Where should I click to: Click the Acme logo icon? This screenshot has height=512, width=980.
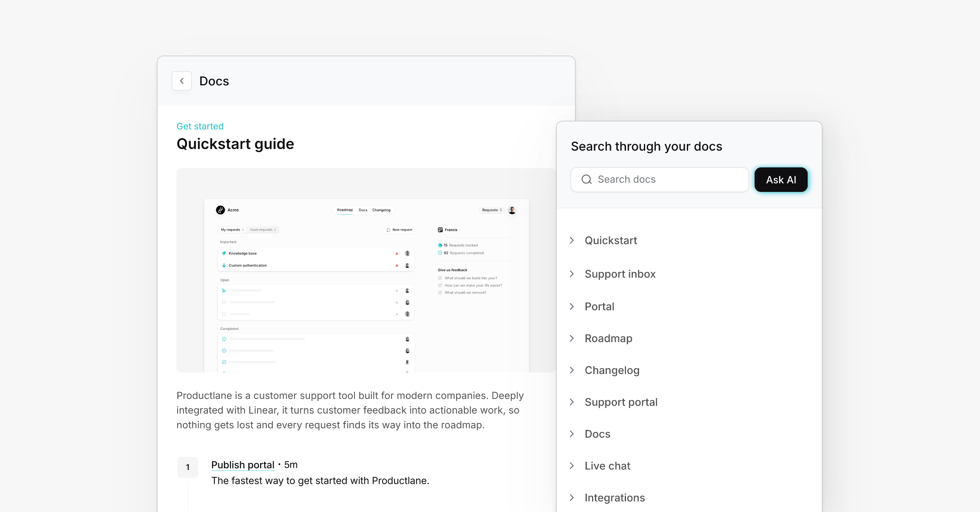point(220,210)
